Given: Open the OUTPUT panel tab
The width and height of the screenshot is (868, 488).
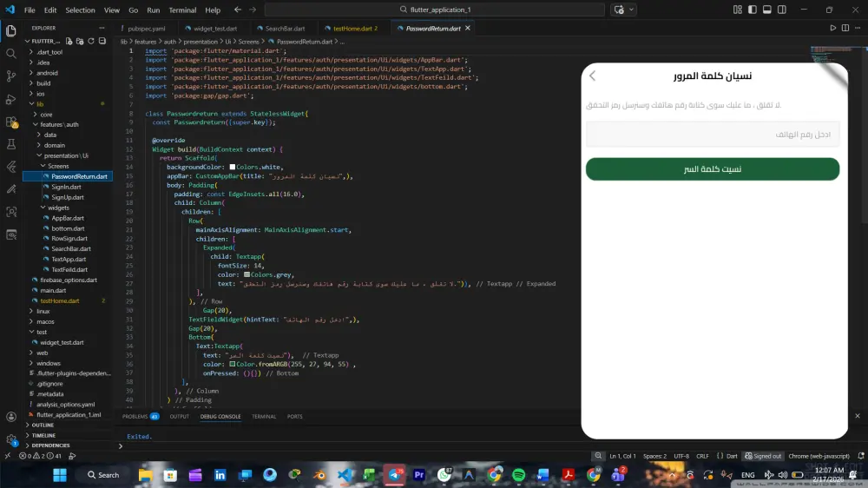Looking at the screenshot, I should [180, 417].
